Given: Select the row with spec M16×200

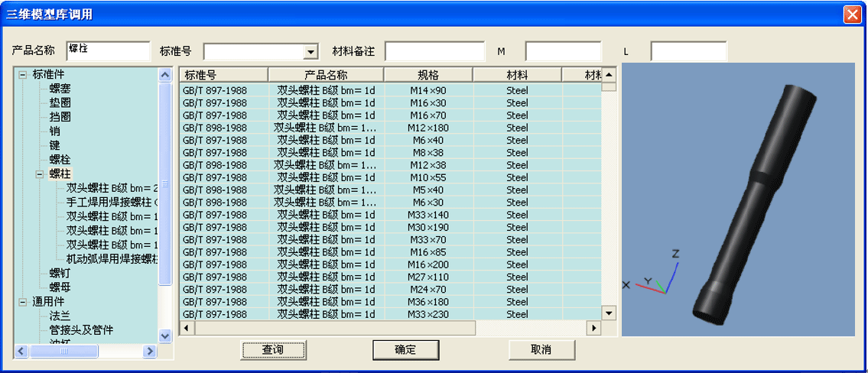Looking at the screenshot, I should pyautogui.click(x=390, y=264).
